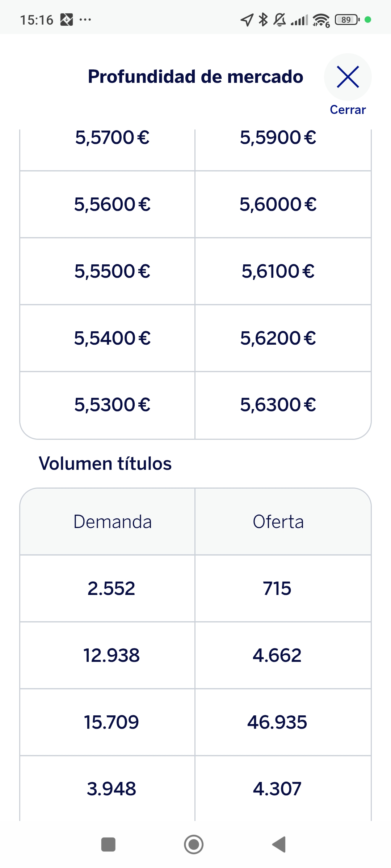Tap the location arrow status icon
Viewport: 391px width, 868px height.
pyautogui.click(x=247, y=20)
